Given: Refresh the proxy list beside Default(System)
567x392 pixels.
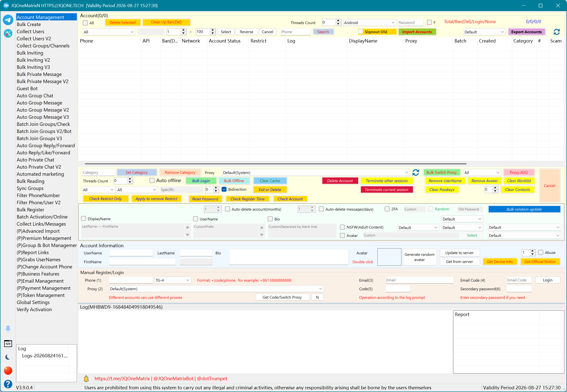Looking at the screenshot, I should pyautogui.click(x=416, y=173).
